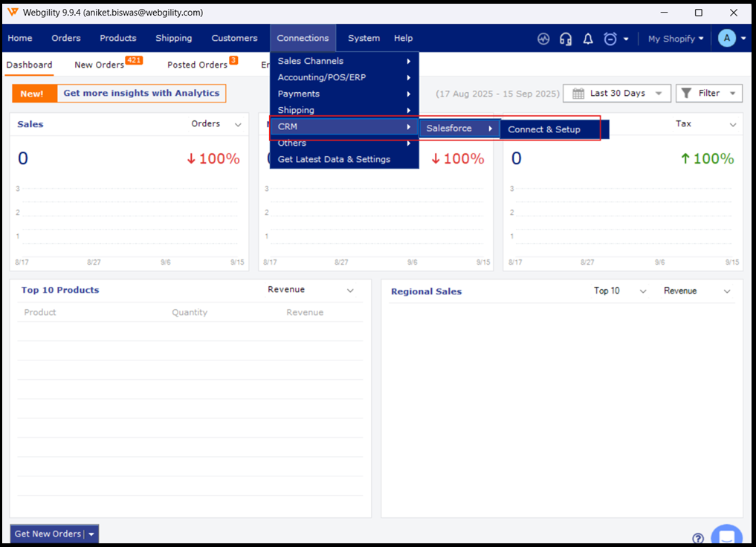Click the activity pulse monitor icon

543,39
